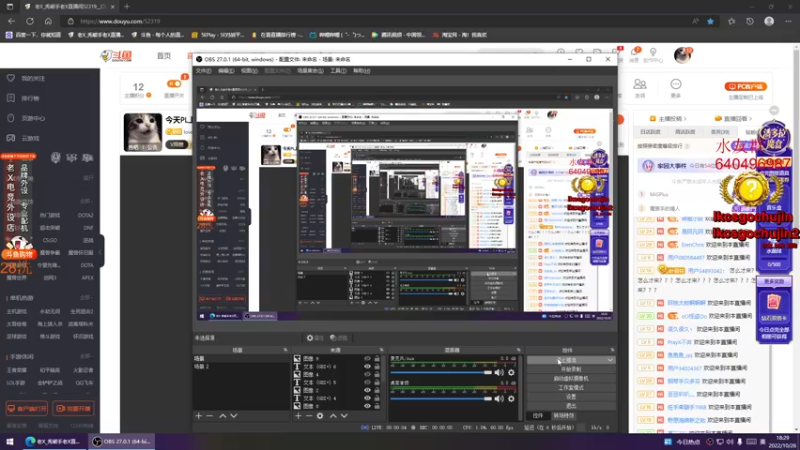This screenshot has height=450, width=800.
Task: Toggle visibility of source 图像 4
Action: [x=367, y=374]
